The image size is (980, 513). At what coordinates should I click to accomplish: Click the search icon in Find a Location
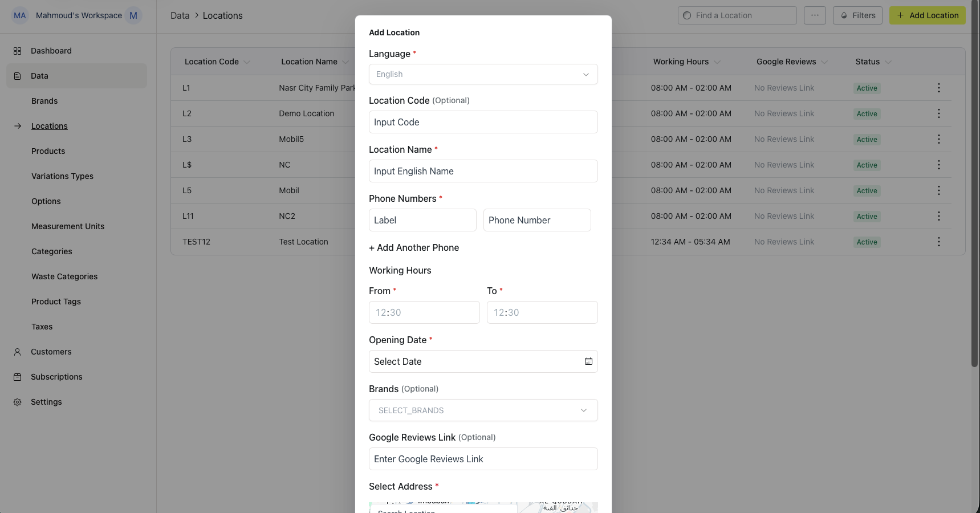(687, 15)
